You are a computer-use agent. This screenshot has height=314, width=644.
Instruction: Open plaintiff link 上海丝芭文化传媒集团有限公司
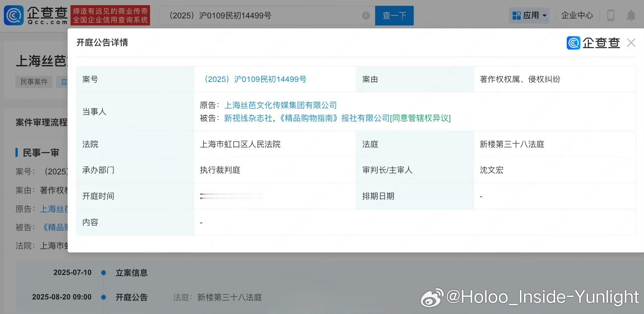[280, 105]
